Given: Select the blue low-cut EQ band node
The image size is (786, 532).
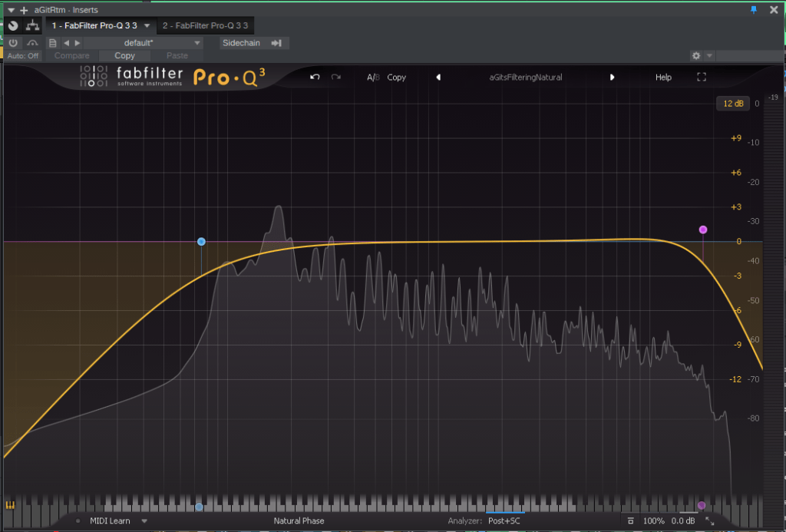Looking at the screenshot, I should (x=201, y=242).
